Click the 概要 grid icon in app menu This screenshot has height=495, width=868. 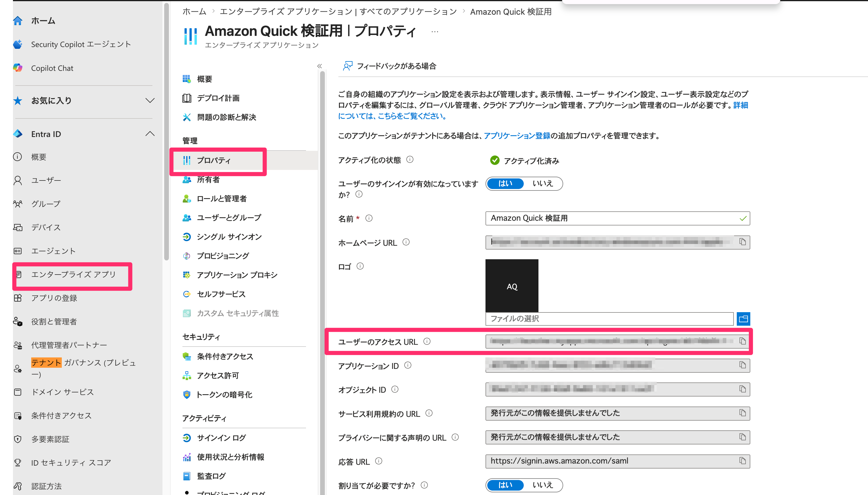pos(187,79)
